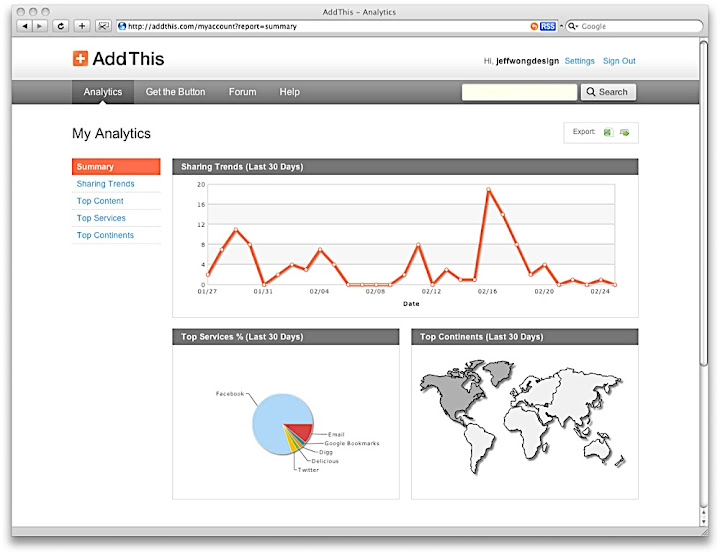Open the Google search magnifier dropdown
This screenshot has width=720, height=554.
pos(573,26)
